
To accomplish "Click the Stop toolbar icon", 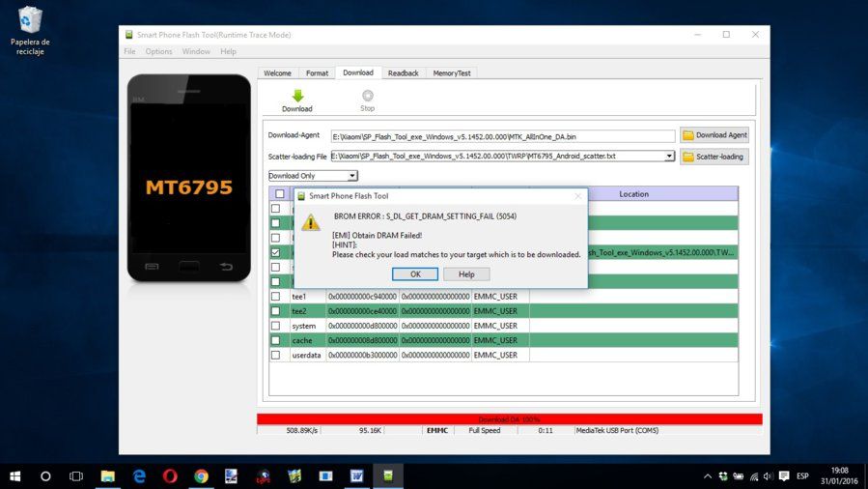I will click(368, 96).
